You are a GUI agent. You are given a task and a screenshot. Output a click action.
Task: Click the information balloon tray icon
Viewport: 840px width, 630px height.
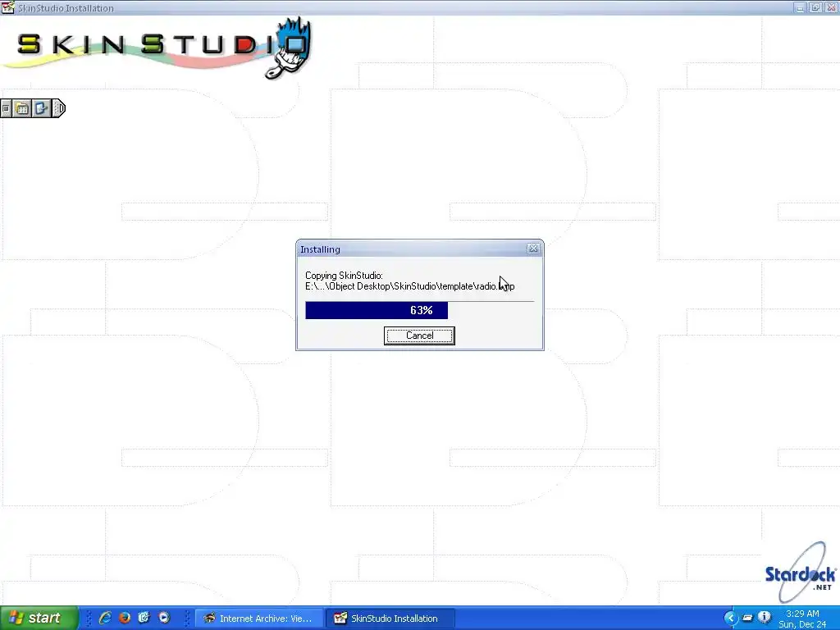[765, 618]
